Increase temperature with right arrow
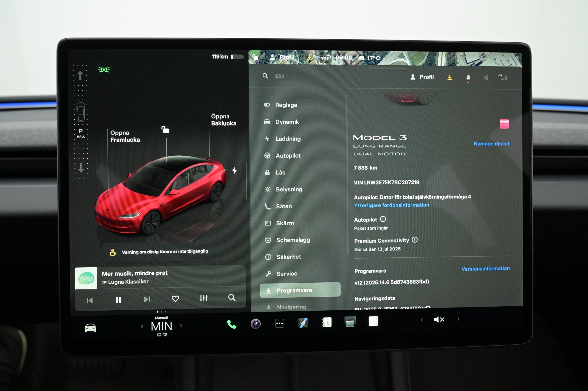 point(181,326)
